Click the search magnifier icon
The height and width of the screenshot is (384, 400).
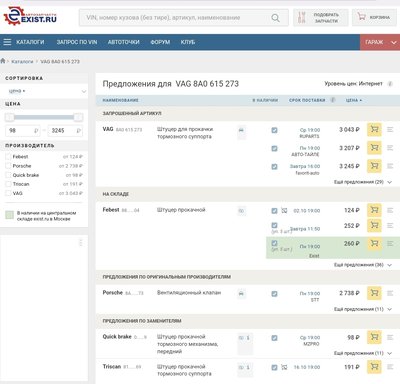(275, 18)
